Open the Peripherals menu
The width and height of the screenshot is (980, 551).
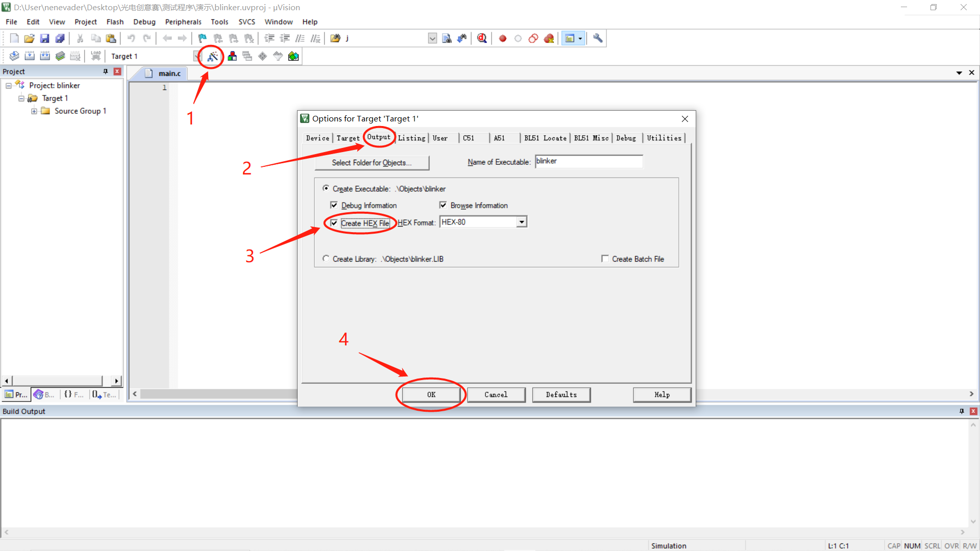[183, 21]
